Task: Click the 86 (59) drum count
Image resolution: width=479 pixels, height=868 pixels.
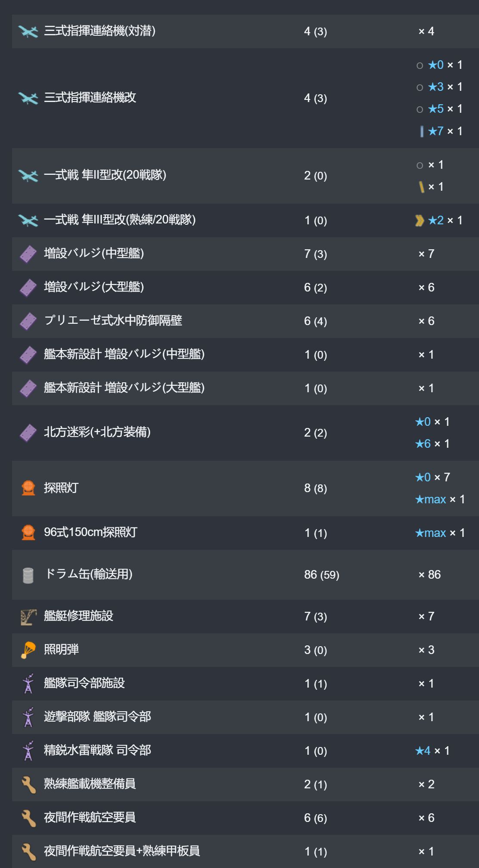Action: 321,575
